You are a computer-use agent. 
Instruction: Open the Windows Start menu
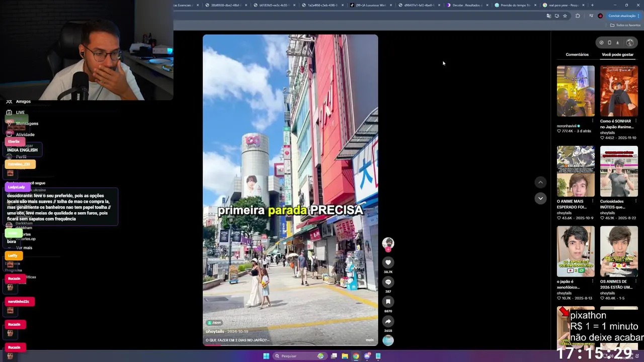[266, 356]
